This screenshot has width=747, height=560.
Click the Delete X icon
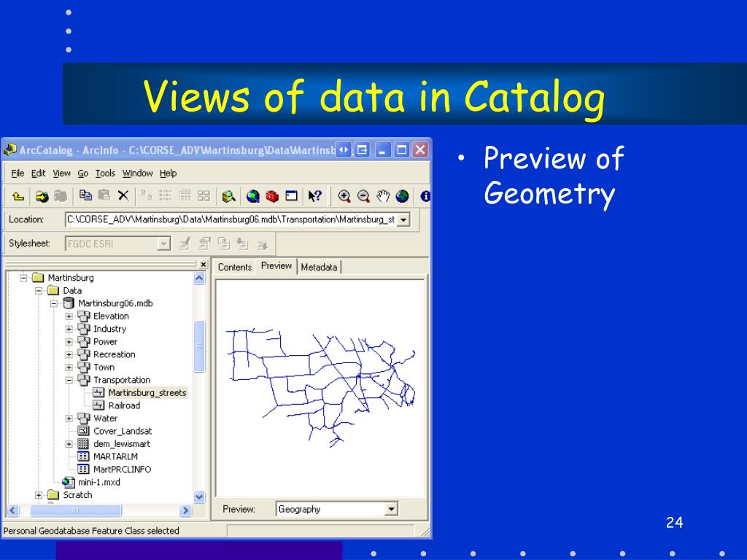123,195
